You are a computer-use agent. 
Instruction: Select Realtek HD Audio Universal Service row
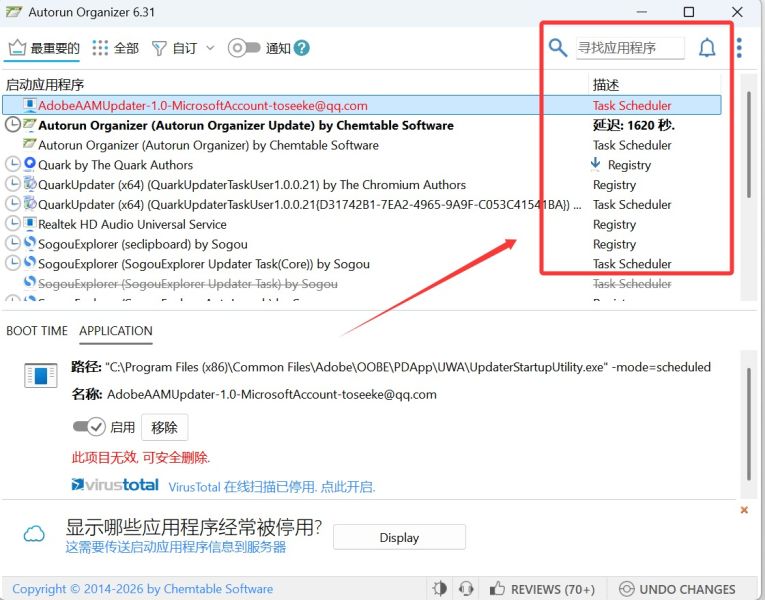tap(362, 224)
